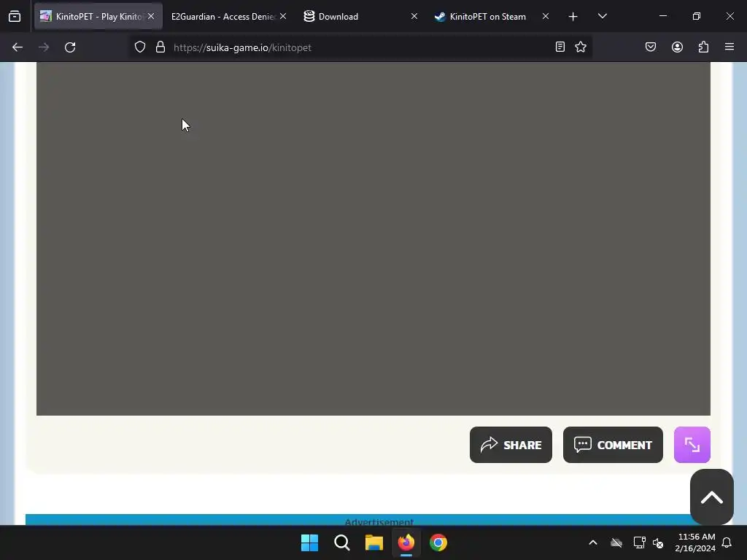Minimize the Firefox window

(663, 16)
